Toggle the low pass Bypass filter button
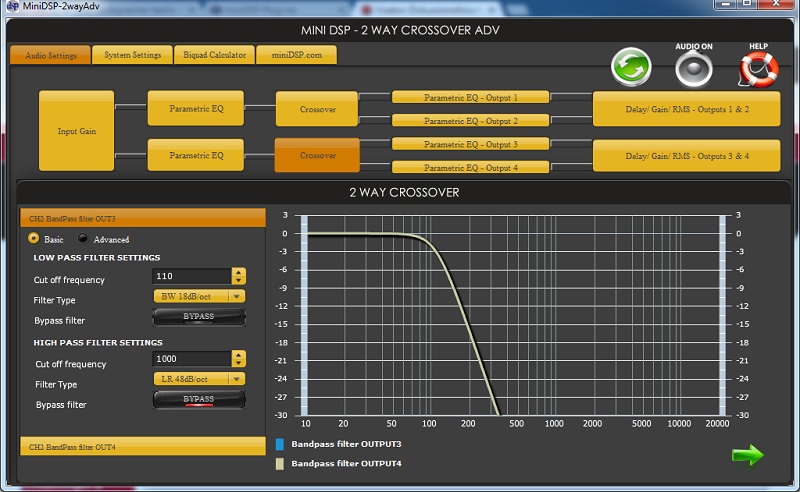 click(198, 317)
